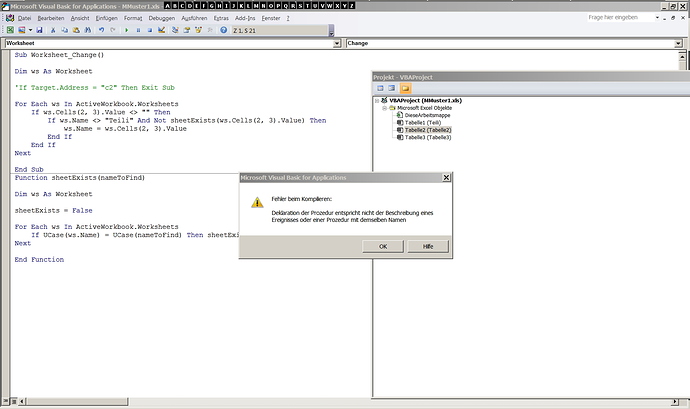Click the Insert UserForm toolbar icon
This screenshot has height=409, width=690.
pos(22,30)
